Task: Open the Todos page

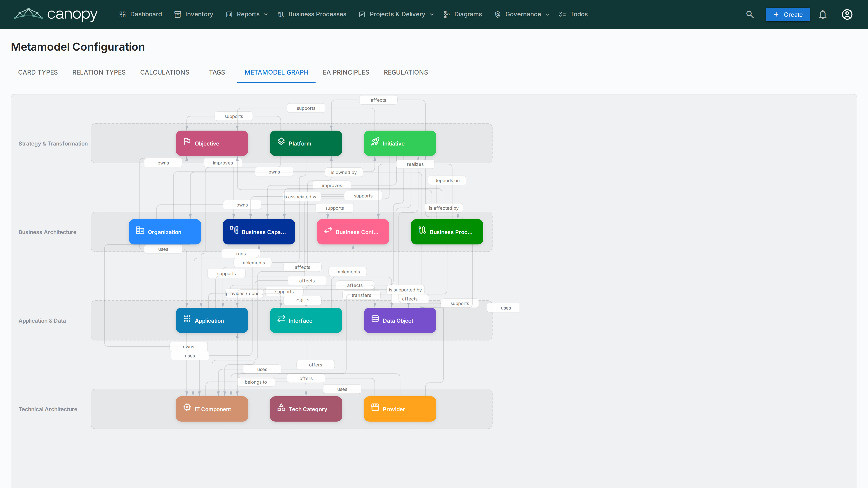Action: (573, 14)
